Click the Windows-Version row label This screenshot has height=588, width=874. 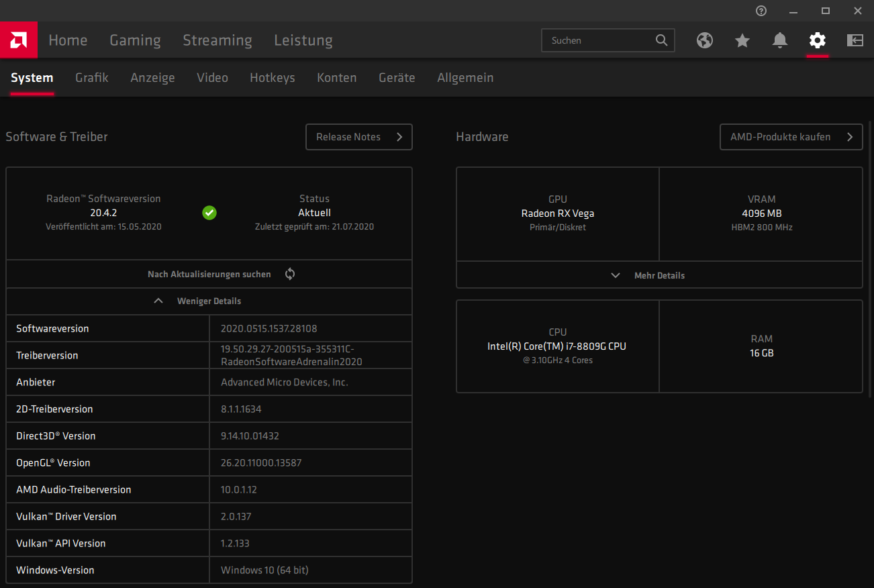point(55,570)
